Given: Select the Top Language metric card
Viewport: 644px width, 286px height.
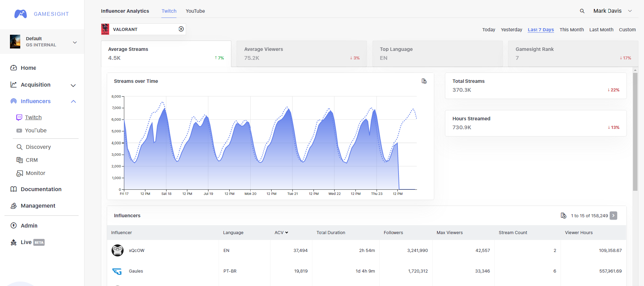Looking at the screenshot, I should [x=437, y=54].
